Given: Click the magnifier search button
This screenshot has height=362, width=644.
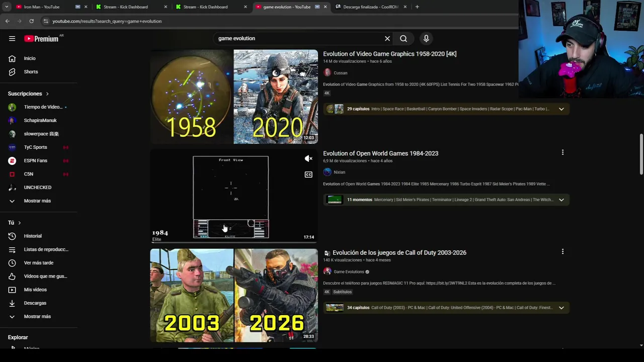Looking at the screenshot, I should pos(404,39).
